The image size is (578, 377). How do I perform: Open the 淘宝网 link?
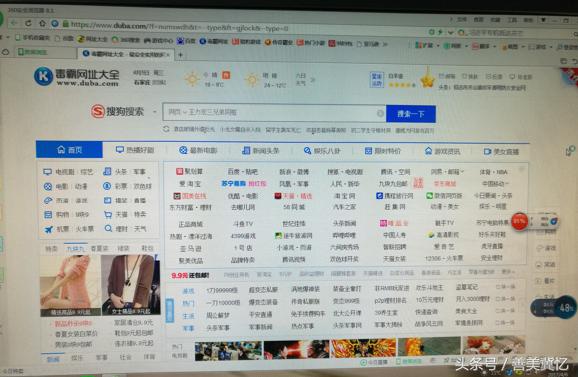click(344, 196)
